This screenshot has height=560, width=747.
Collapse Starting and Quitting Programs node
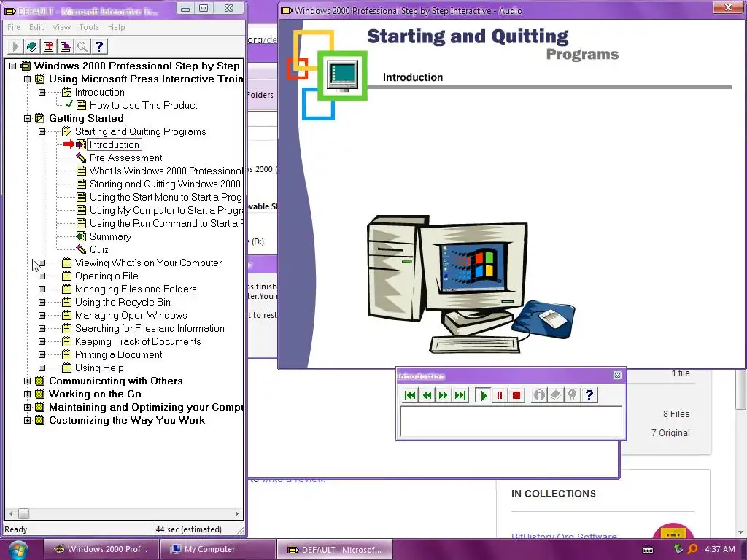pyautogui.click(x=42, y=131)
